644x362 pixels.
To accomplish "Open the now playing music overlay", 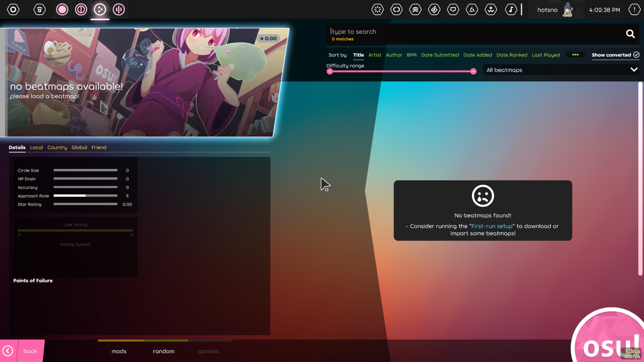I will click(x=511, y=10).
